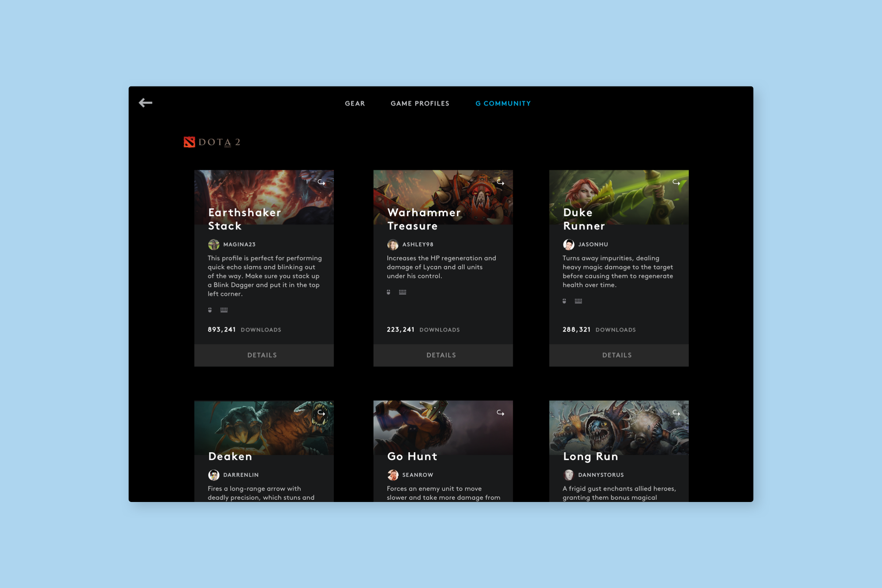The image size is (882, 588).
Task: Share the Duke Runner profile
Action: 676,182
